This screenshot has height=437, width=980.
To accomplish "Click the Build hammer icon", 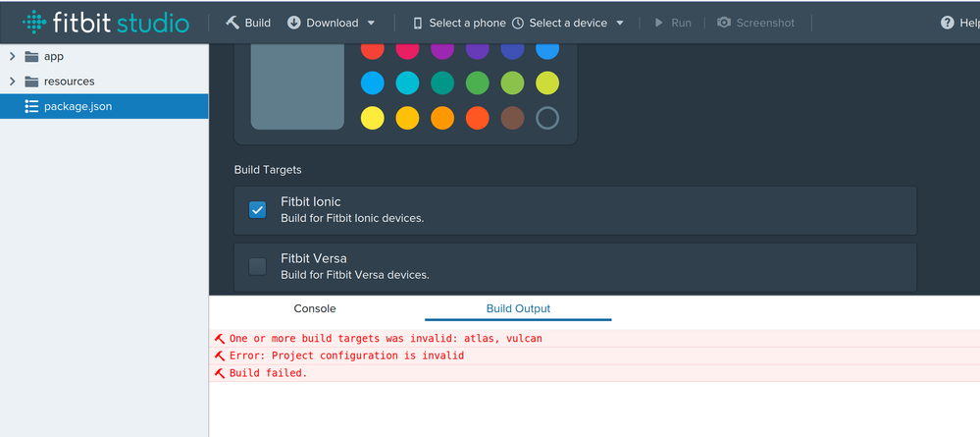I will 232,23.
